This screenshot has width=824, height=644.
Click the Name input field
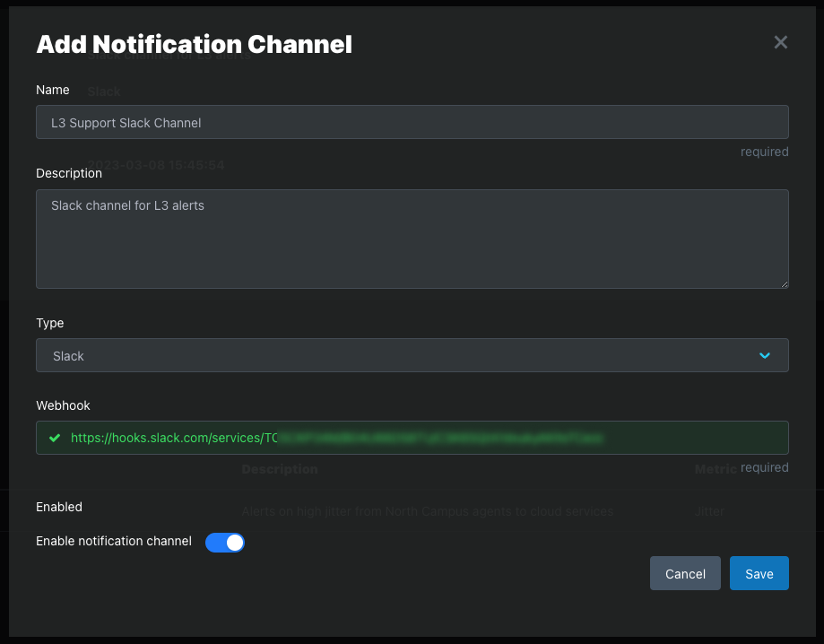412,122
